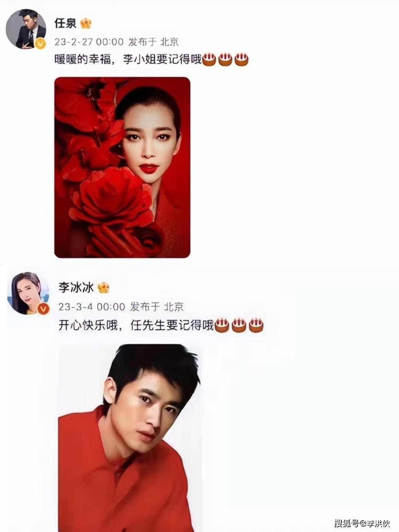Tap the crown badge beside 任泉

(x=86, y=24)
